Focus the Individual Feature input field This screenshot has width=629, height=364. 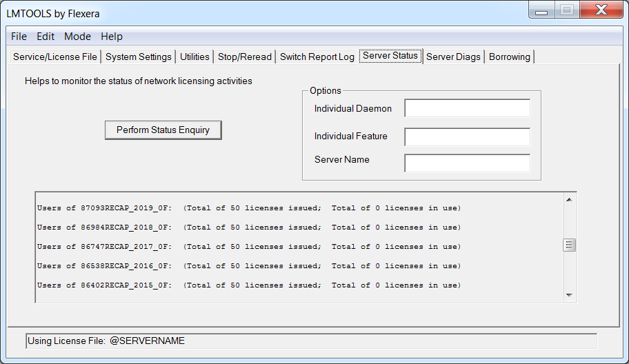click(468, 136)
